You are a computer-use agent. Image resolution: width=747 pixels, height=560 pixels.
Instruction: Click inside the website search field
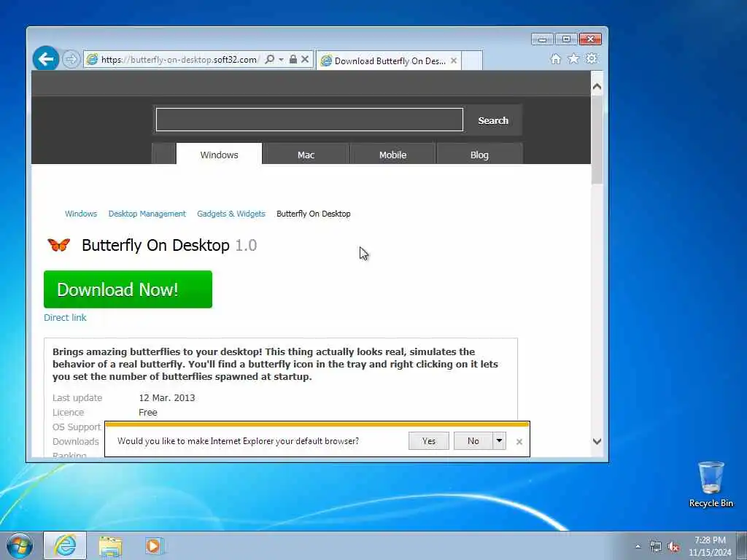pos(309,120)
